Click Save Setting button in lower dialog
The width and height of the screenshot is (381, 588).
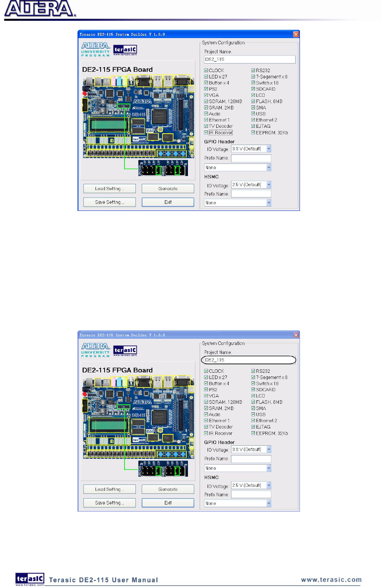tap(110, 503)
